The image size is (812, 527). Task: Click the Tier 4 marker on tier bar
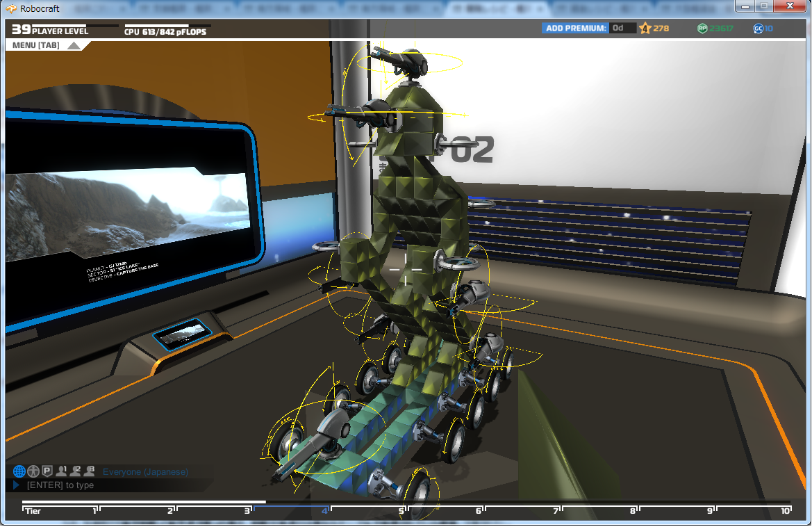pos(326,510)
